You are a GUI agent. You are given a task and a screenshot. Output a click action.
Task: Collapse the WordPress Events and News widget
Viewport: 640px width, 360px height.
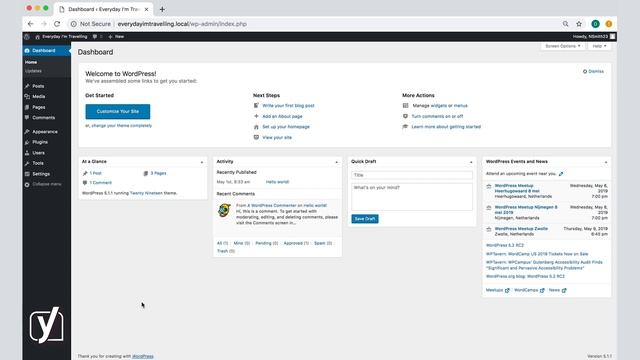pos(606,162)
